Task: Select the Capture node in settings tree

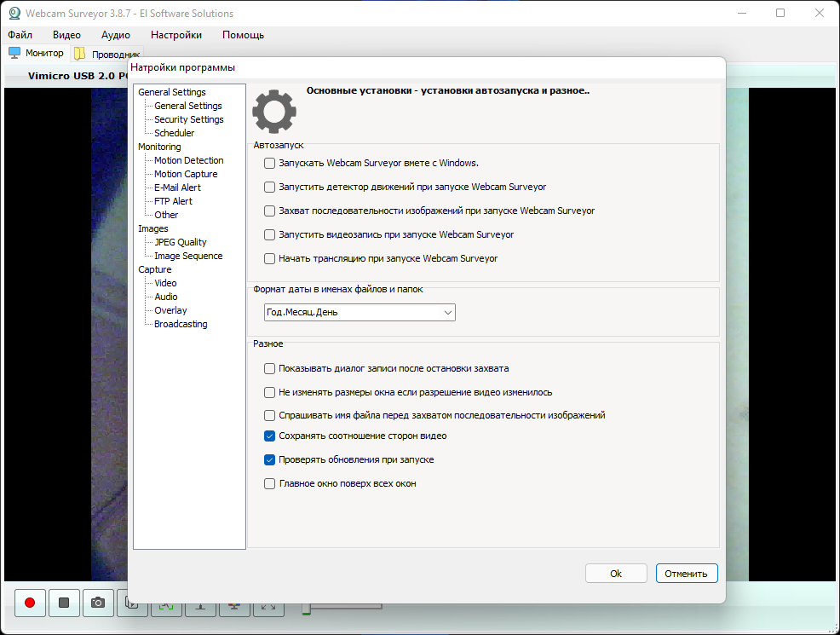Action: 154,269
